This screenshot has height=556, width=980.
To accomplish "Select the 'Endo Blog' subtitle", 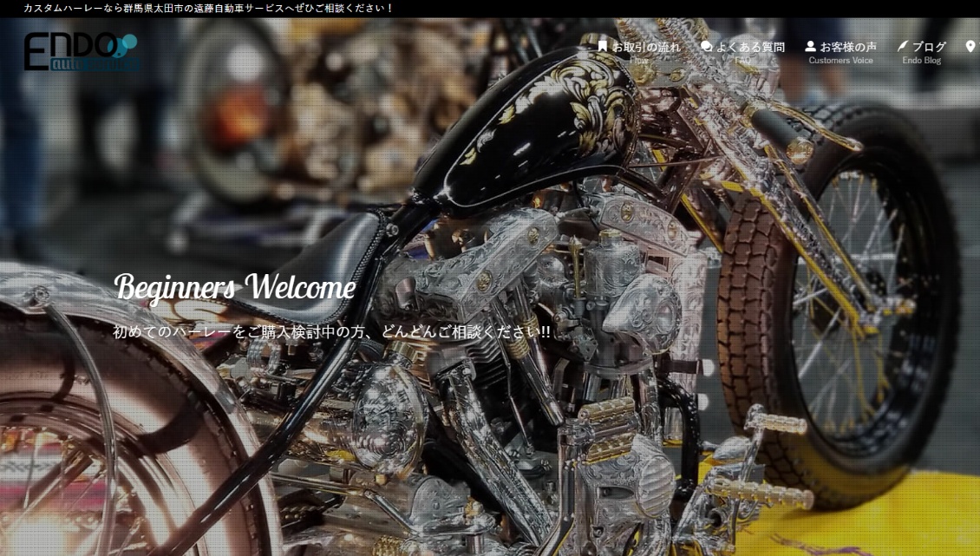I will 921,61.
